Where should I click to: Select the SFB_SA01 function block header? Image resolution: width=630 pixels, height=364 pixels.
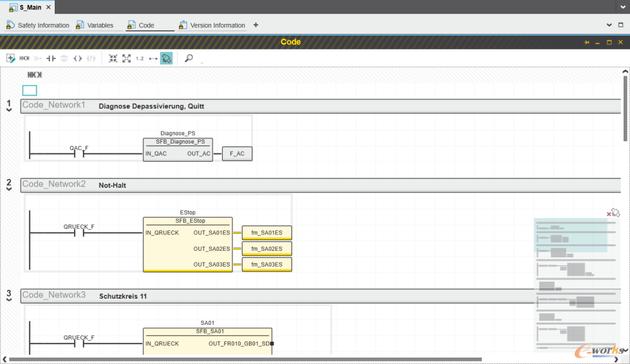click(x=210, y=331)
